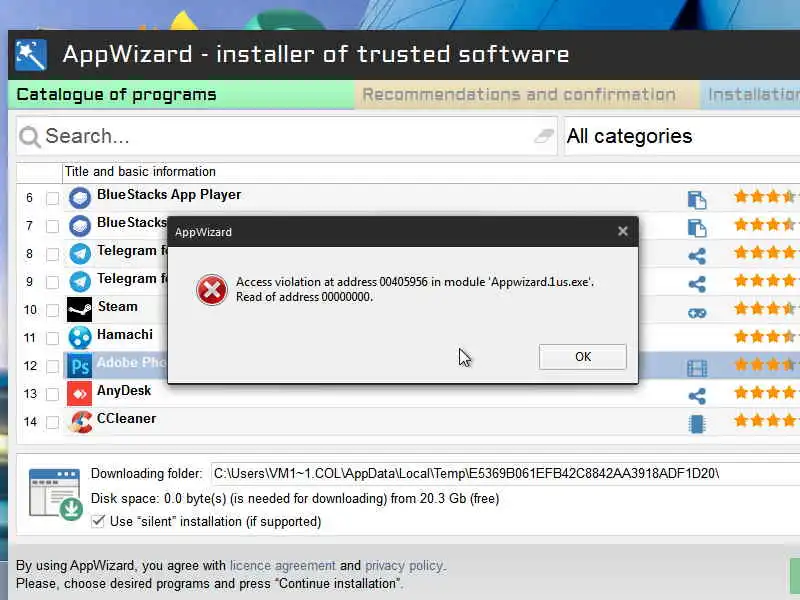Image resolution: width=800 pixels, height=600 pixels.
Task: Click the AnyDesk app icon
Action: (x=80, y=394)
